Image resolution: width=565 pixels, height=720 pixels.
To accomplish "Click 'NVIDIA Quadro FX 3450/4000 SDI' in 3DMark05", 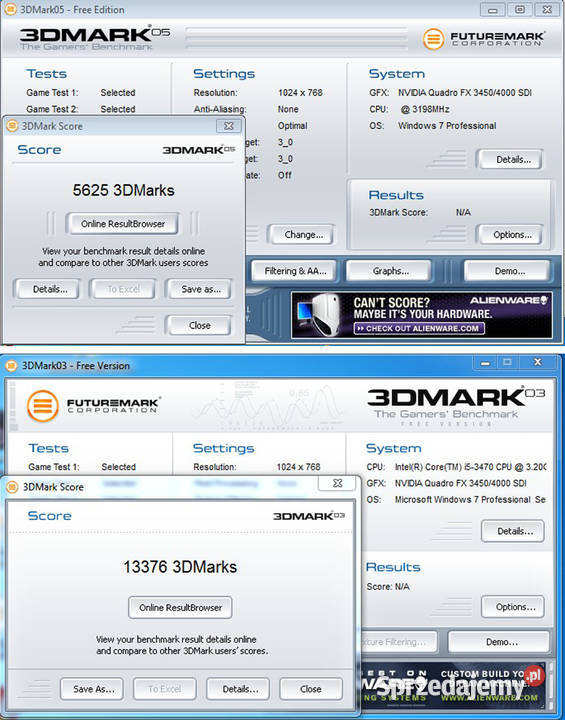I will click(x=464, y=93).
